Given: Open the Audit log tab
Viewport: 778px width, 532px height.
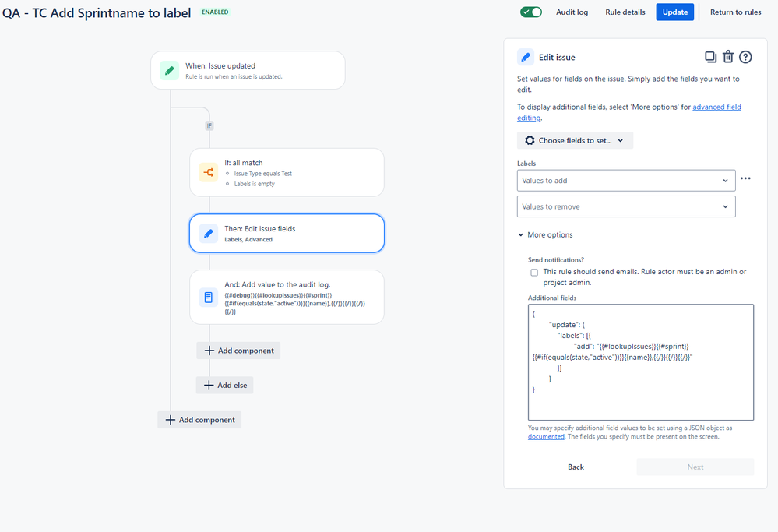Looking at the screenshot, I should [x=572, y=12].
